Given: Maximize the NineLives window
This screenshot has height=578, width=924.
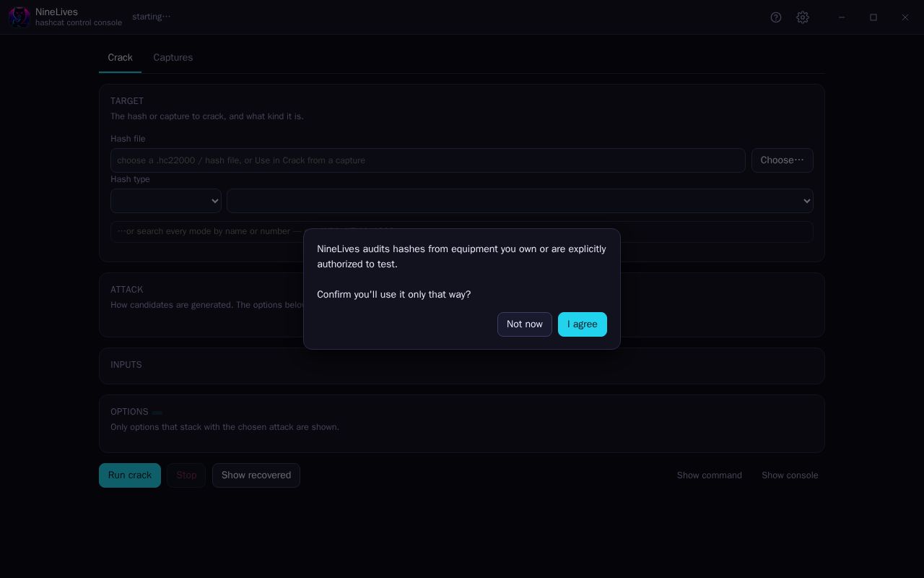Looking at the screenshot, I should click(x=873, y=17).
